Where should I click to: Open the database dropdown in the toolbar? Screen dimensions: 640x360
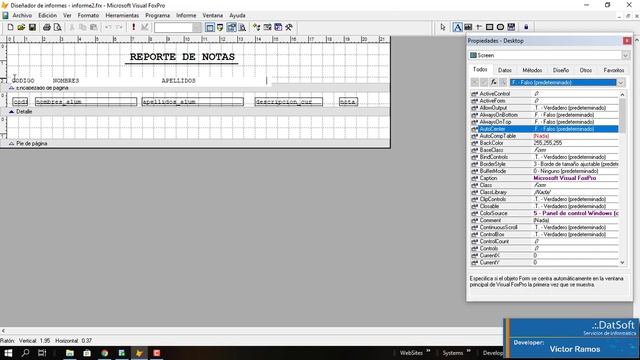click(197, 27)
